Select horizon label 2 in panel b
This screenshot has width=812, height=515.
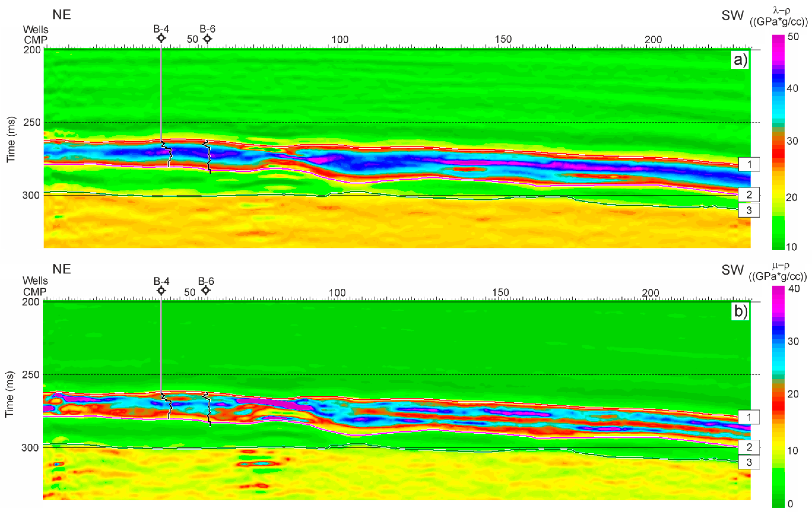click(x=749, y=447)
